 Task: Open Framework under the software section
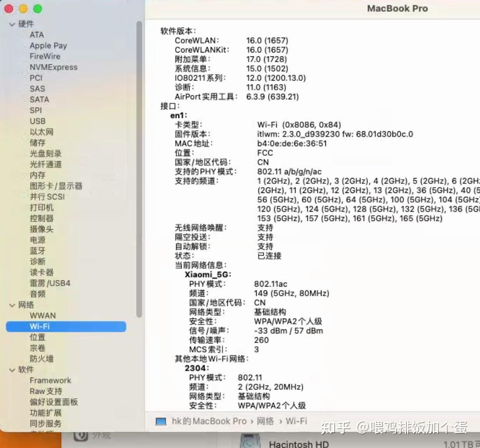click(51, 380)
